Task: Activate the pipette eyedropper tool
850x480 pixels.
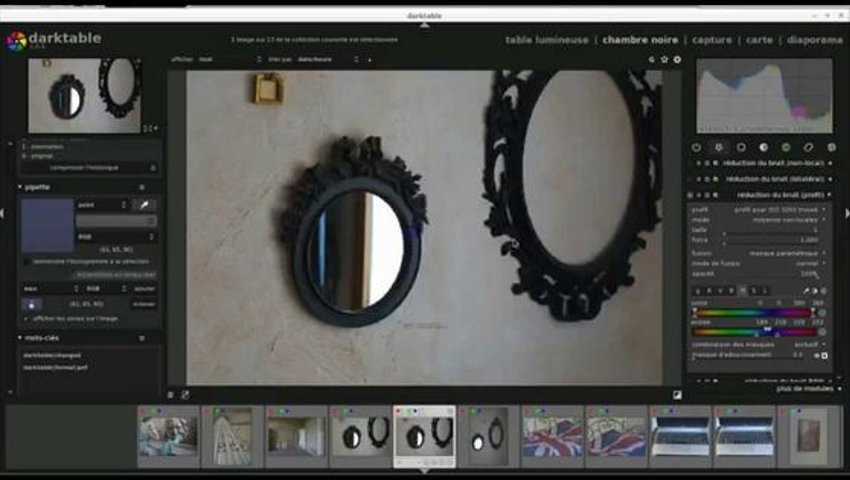Action: pos(145,204)
